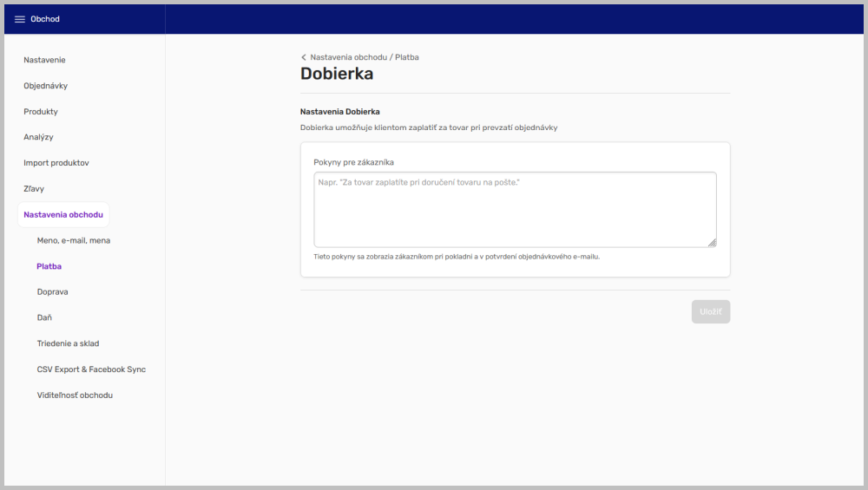868x490 pixels.
Task: Click the Pokyny pre zákazníka label
Action: pyautogui.click(x=354, y=162)
